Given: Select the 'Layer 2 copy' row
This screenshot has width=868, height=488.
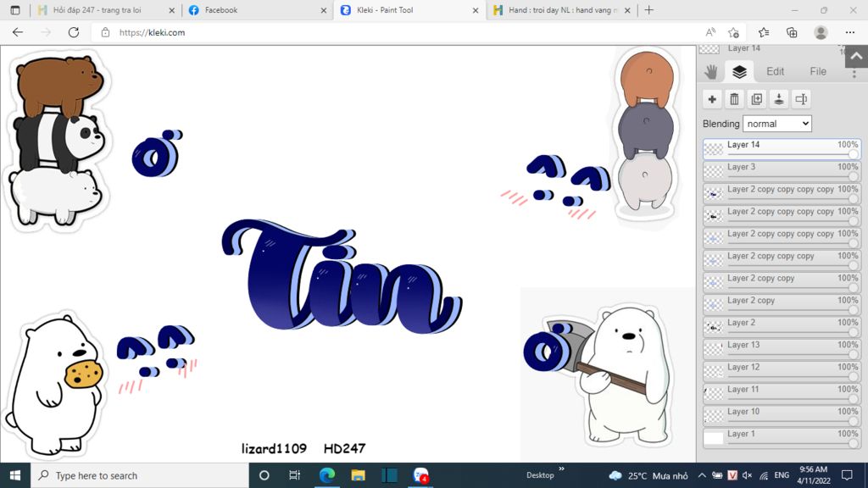Looking at the screenshot, I should [782, 304].
